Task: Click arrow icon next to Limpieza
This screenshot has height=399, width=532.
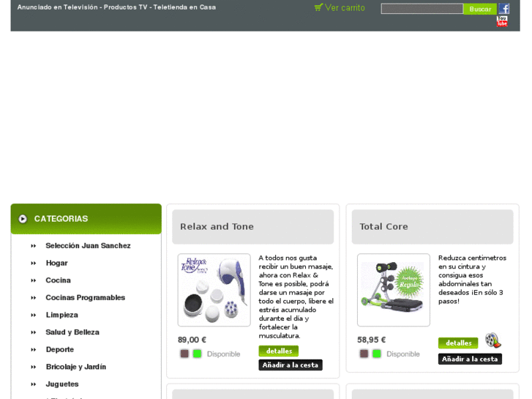Action: tap(33, 315)
